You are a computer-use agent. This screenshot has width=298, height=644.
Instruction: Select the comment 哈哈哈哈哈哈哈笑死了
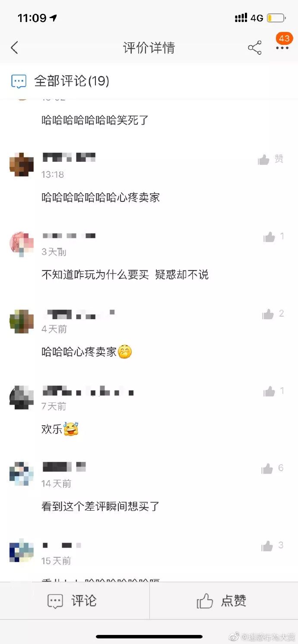click(x=95, y=120)
